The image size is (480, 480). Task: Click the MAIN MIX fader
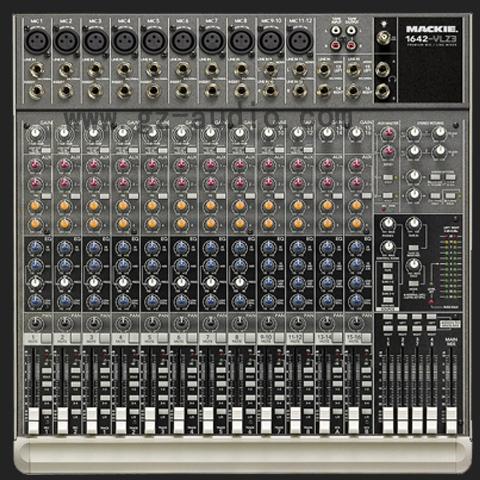tap(451, 420)
